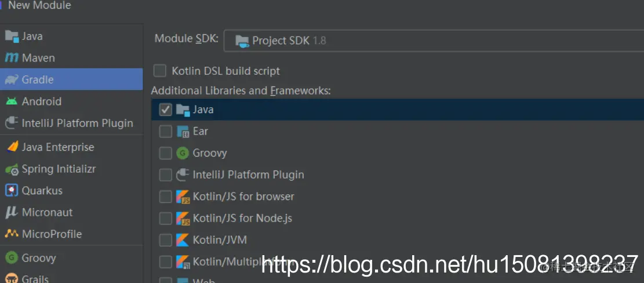Viewport: 644px width, 283px height.
Task: Select Kotlin/JS for Node.js label
Action: [x=243, y=218]
